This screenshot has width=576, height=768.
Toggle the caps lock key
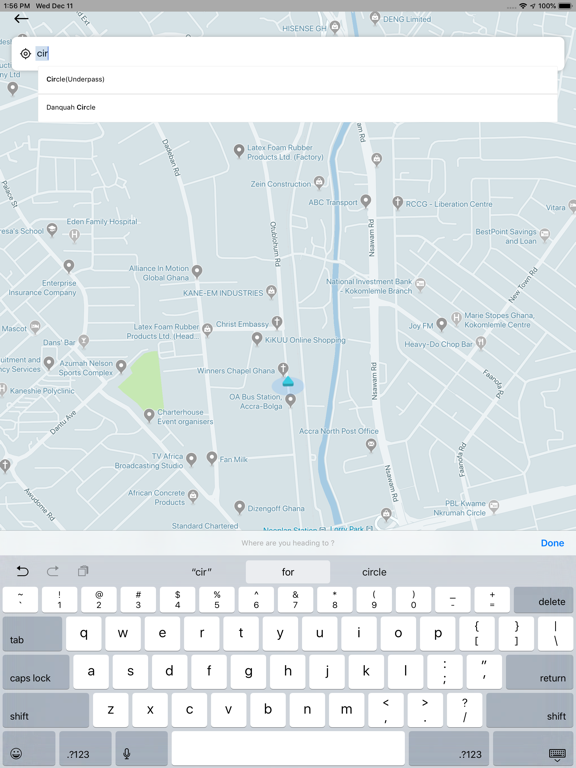coord(36,672)
